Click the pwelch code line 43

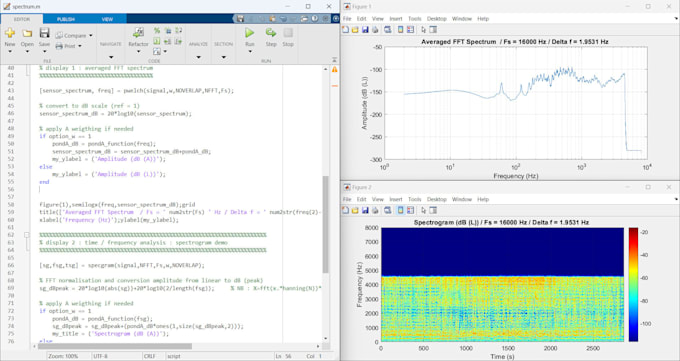point(136,91)
